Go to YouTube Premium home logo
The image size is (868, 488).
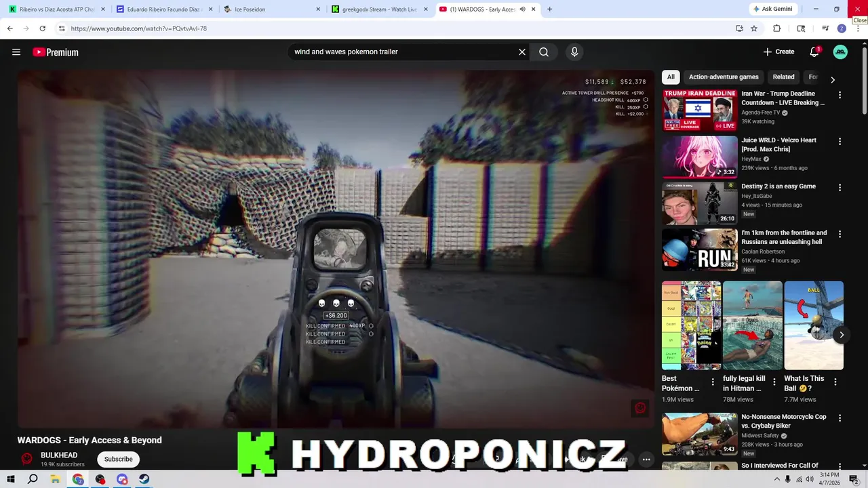coord(56,52)
